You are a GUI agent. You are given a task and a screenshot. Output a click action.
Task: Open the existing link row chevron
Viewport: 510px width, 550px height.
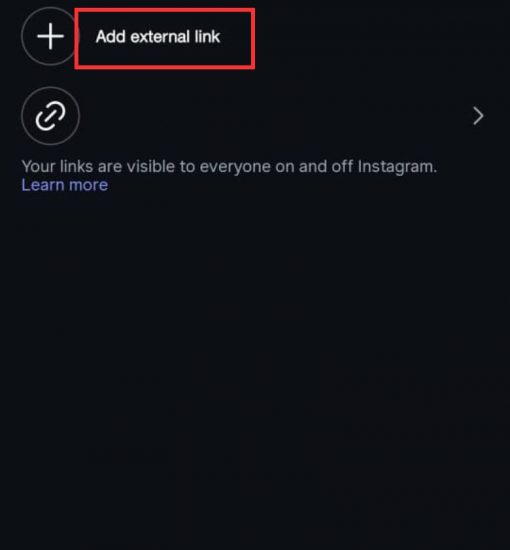478,116
